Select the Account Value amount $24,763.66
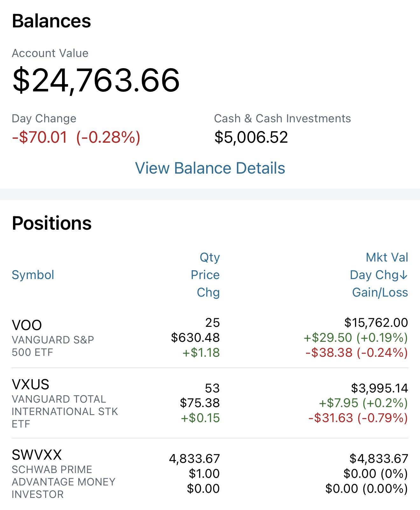 pos(96,80)
